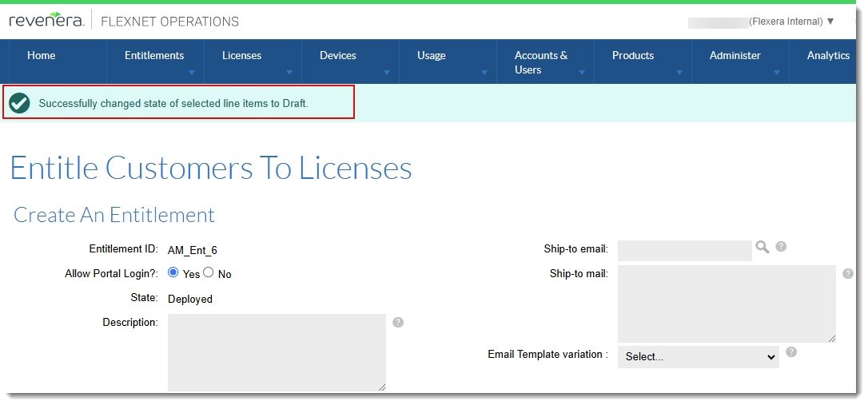Open the Accounts & Users menu

541,62
